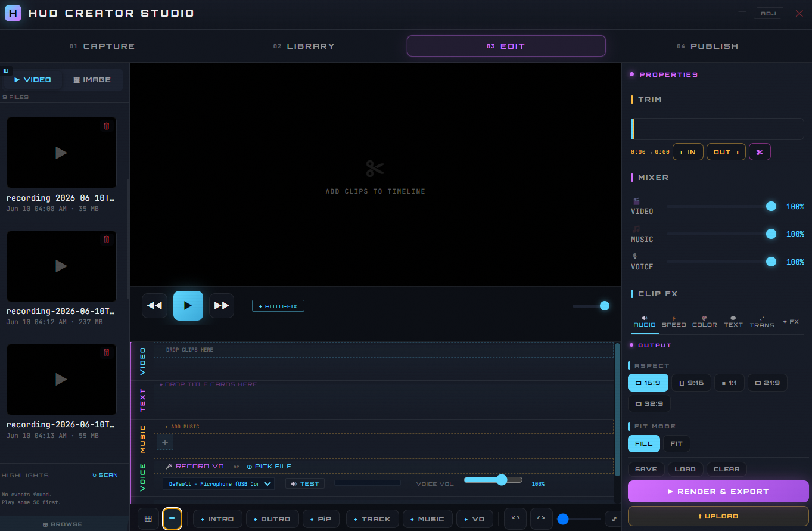The image size is (812, 531).
Task: Go to the Library step
Action: 304,46
